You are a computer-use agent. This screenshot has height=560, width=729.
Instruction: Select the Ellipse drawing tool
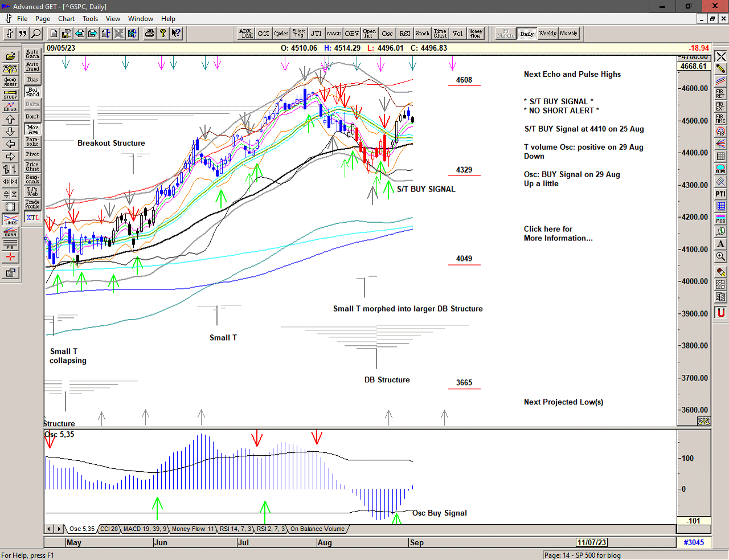tap(720, 169)
